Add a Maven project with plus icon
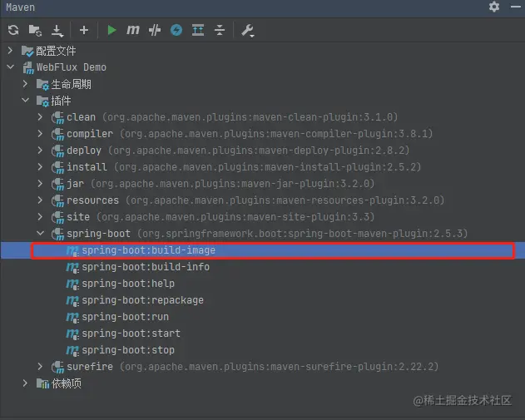The height and width of the screenshot is (420, 525). pos(84,30)
